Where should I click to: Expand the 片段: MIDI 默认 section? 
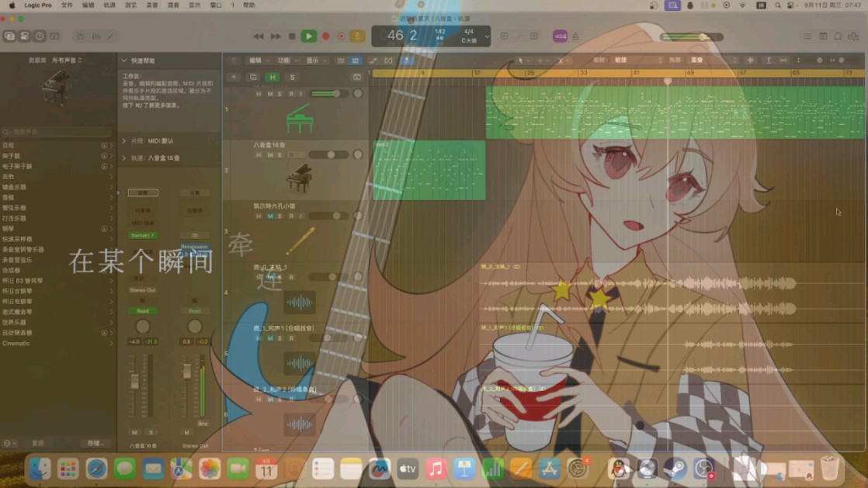point(124,141)
